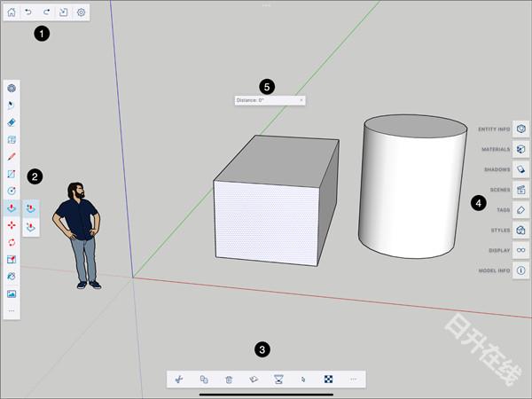
Task: Tap the tag-shaped icon in bottom bar
Action: tap(254, 379)
